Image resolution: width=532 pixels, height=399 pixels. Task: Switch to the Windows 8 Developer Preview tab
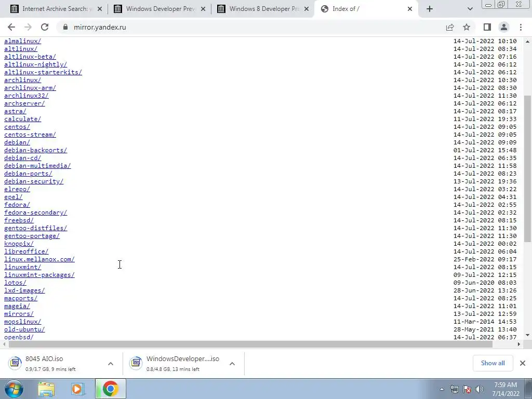(x=263, y=9)
